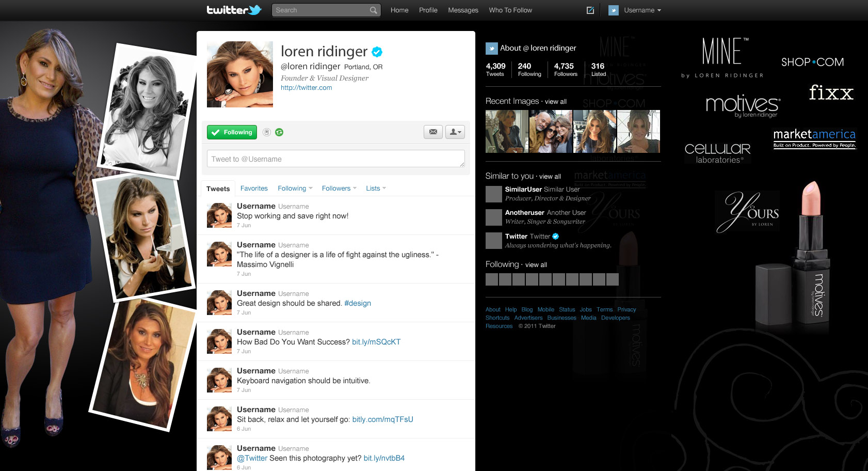This screenshot has height=471, width=868.
Task: Click last following avatar square
Action: point(613,279)
